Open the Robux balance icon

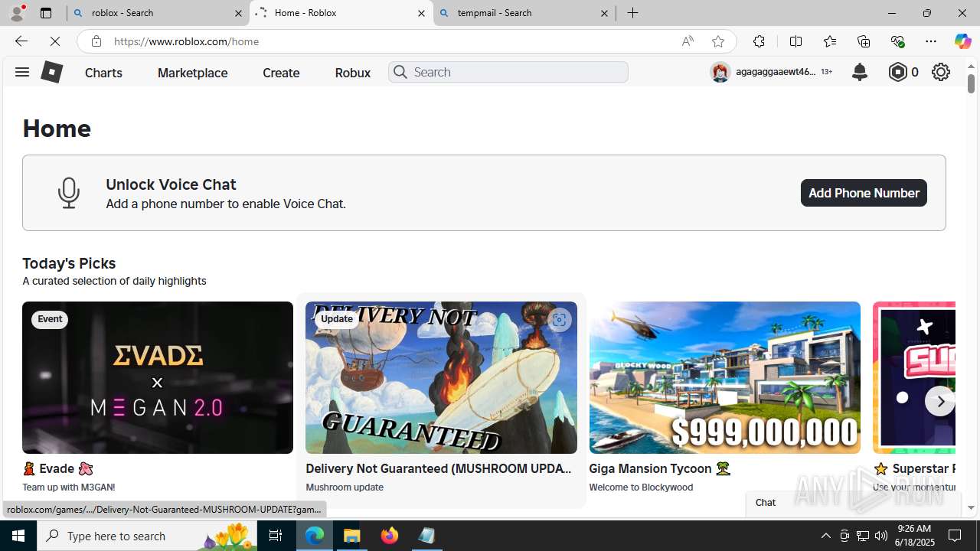pos(897,72)
